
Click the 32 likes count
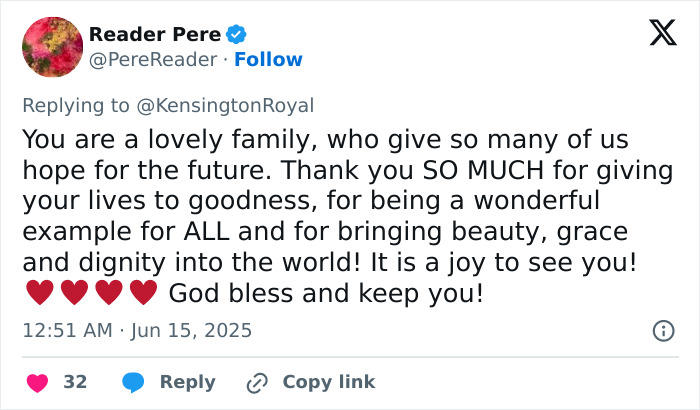[x=75, y=382]
